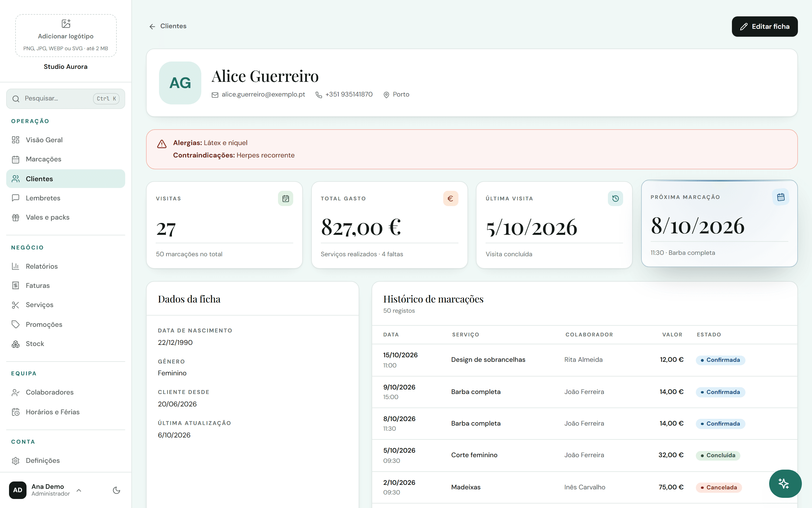Go to Colaboradores menu item
Screen dimensions: 812x508
(x=65, y=392)
